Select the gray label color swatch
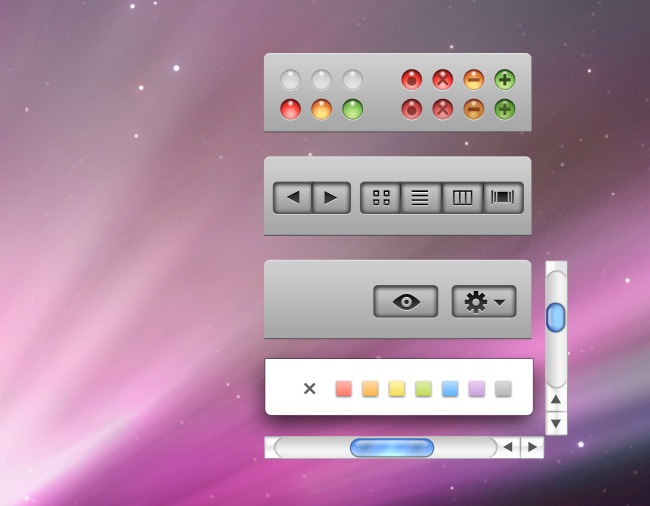Screen dimensions: 650x506 [503, 389]
